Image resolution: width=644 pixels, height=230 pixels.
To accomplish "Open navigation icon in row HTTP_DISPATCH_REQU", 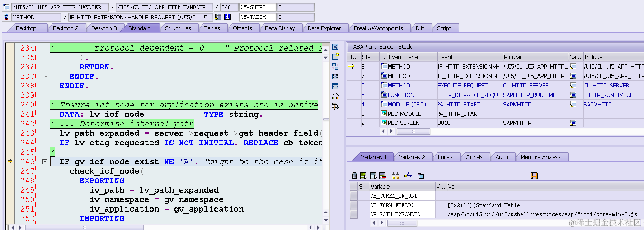I will point(573,95).
